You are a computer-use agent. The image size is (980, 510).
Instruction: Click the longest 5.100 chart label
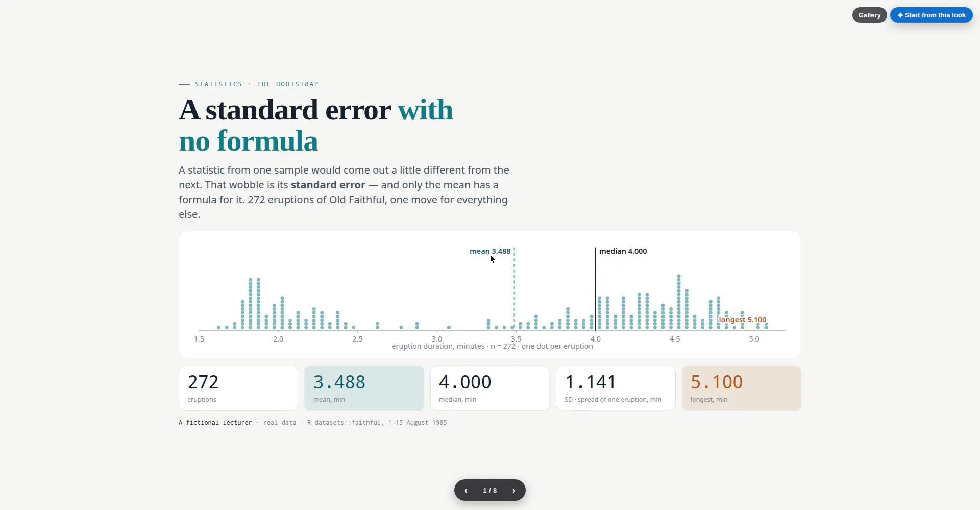click(x=743, y=320)
